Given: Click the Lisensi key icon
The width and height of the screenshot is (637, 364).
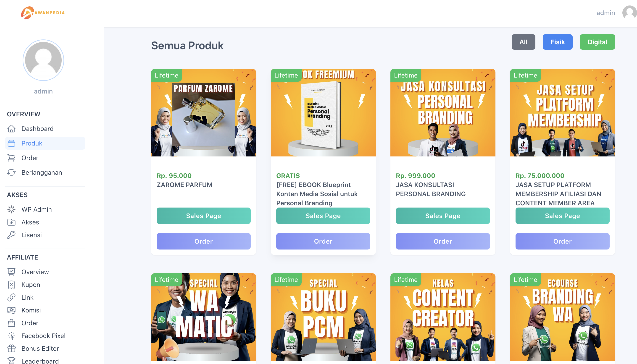Looking at the screenshot, I should 11,235.
